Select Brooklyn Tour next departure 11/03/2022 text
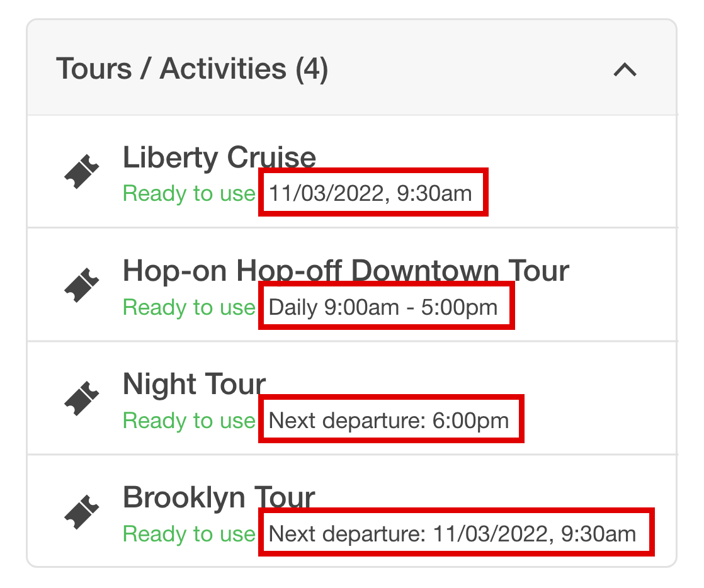Image resolution: width=704 pixels, height=588 pixels. click(x=452, y=534)
